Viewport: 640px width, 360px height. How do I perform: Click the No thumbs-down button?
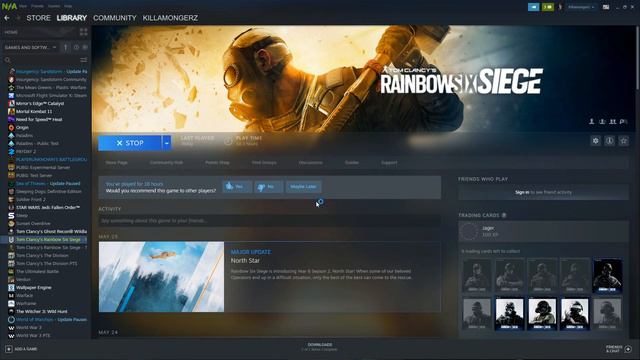[269, 187]
